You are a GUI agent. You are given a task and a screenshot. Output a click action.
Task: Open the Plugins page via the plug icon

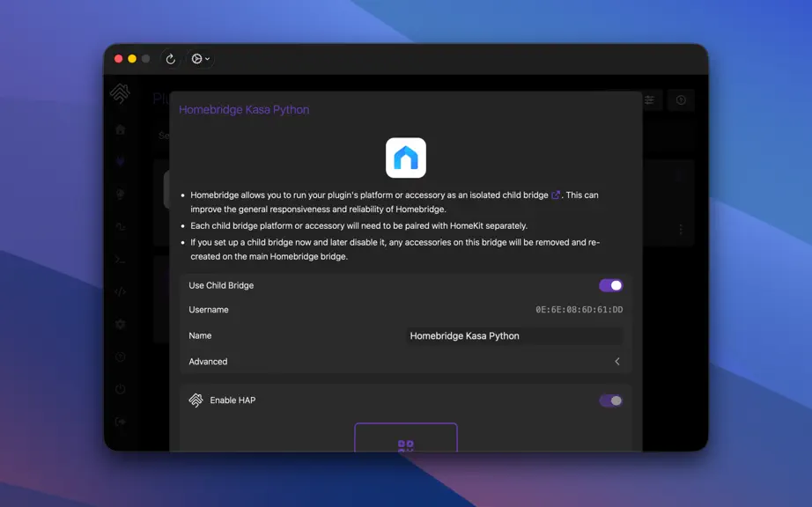coord(120,162)
